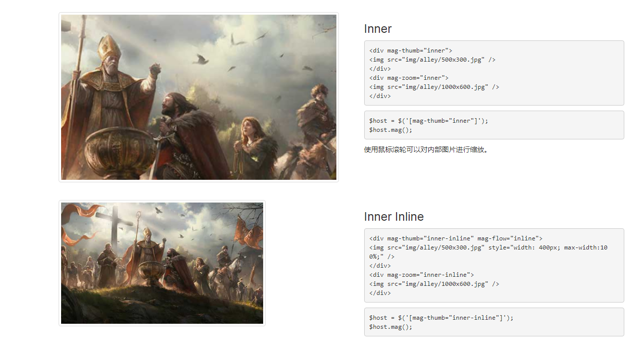Click the smaller Inner Inline image

click(x=162, y=263)
